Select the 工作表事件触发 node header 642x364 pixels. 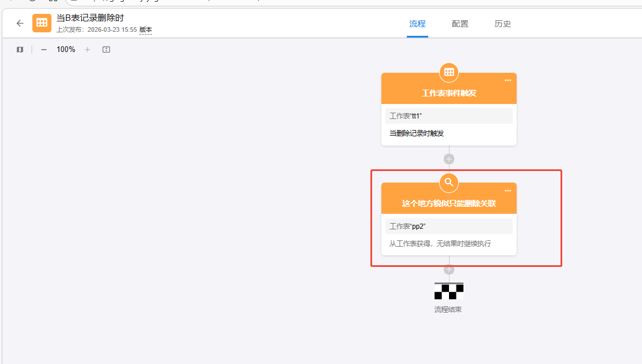pos(449,88)
